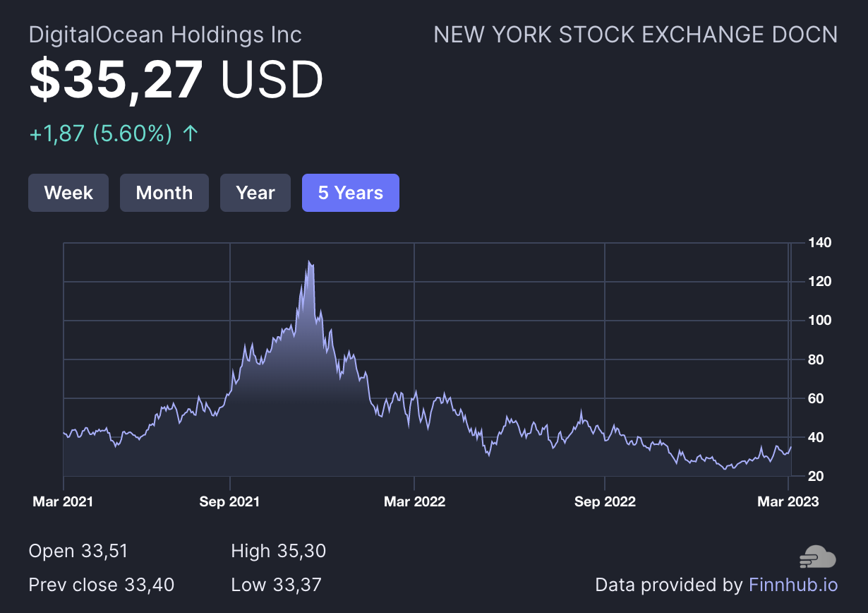Click the Sep 2022 axis label
868x613 pixels.
605,501
